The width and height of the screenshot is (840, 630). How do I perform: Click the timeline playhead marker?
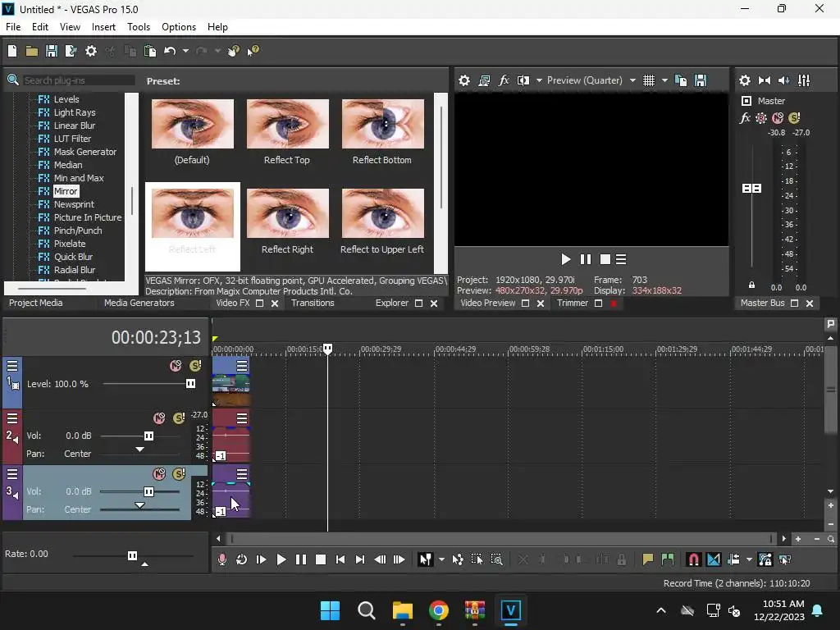[x=327, y=349]
